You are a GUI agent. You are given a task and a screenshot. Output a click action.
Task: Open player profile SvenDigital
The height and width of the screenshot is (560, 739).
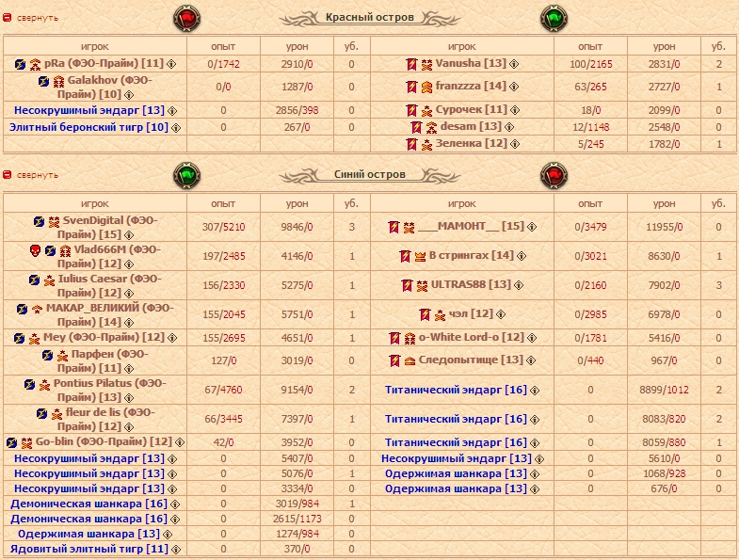pos(107,227)
